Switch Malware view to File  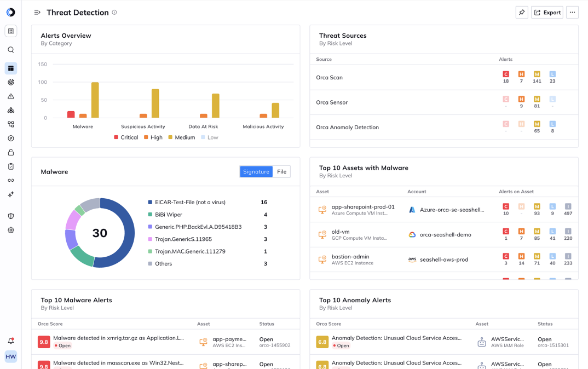coord(281,172)
